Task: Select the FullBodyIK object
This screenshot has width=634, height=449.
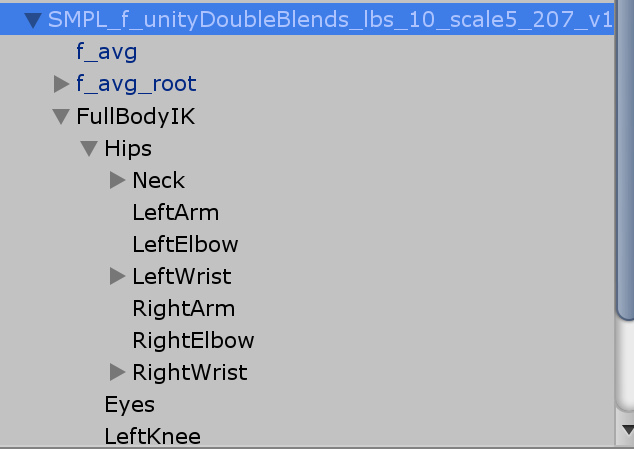Action: point(135,116)
